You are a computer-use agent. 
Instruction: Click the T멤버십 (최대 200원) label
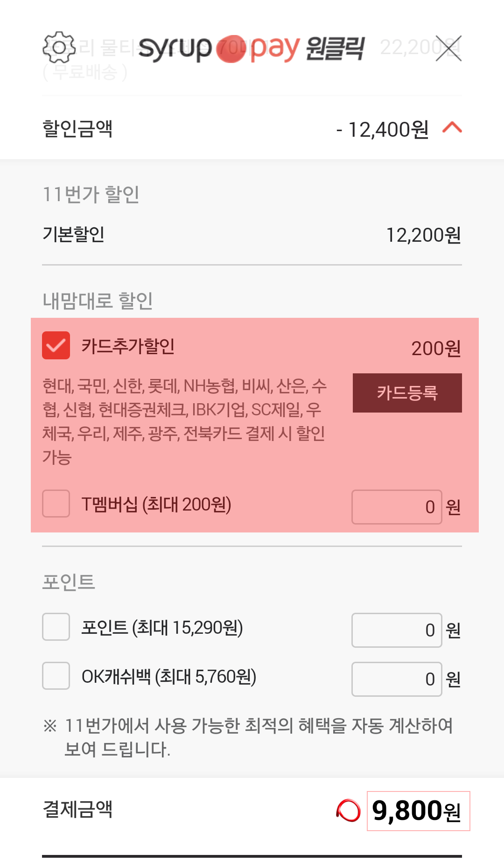tap(156, 504)
